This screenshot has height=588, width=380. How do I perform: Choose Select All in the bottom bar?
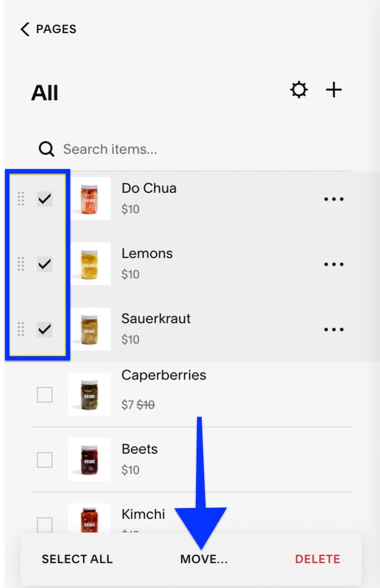click(x=77, y=559)
